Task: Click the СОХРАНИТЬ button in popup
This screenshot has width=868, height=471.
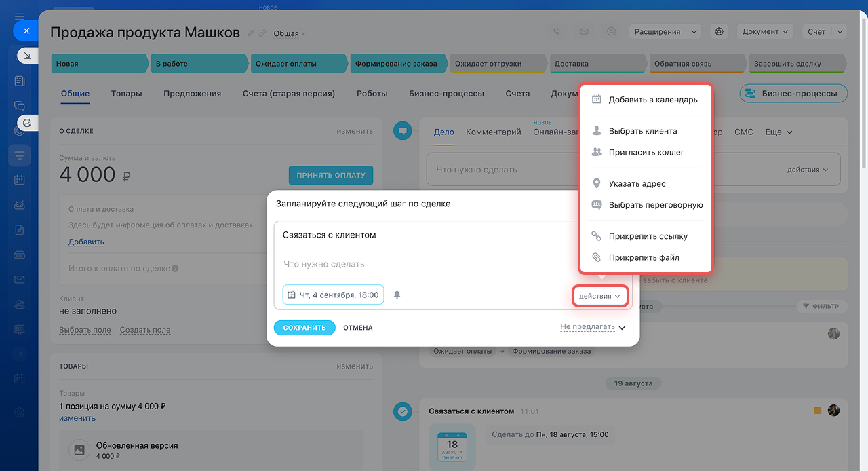Action: click(304, 328)
